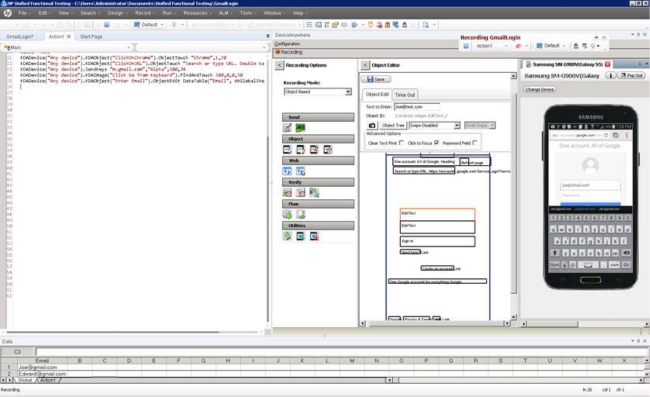
Task: Open the Record menu
Action: click(x=143, y=13)
